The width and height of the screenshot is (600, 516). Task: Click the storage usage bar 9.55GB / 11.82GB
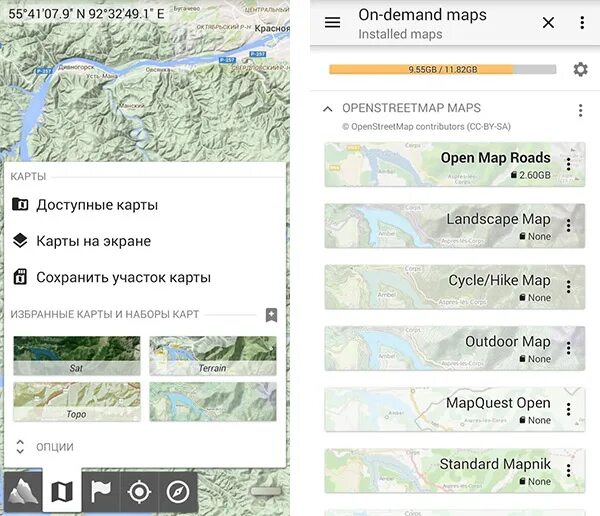442,69
